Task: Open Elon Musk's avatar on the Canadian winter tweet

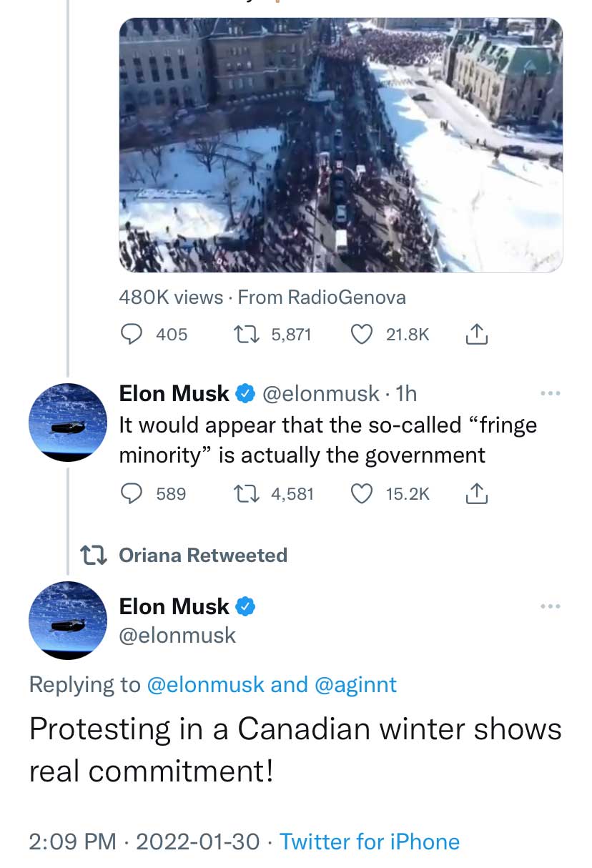Action: tap(67, 620)
